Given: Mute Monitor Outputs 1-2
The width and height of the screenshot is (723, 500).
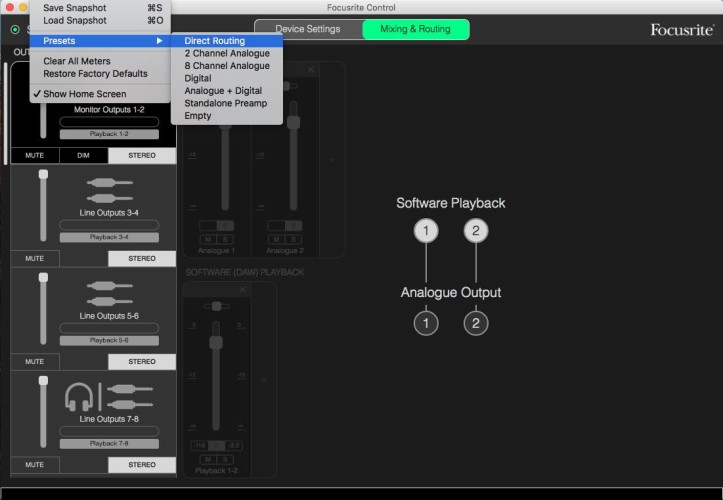Looking at the screenshot, I should point(35,155).
